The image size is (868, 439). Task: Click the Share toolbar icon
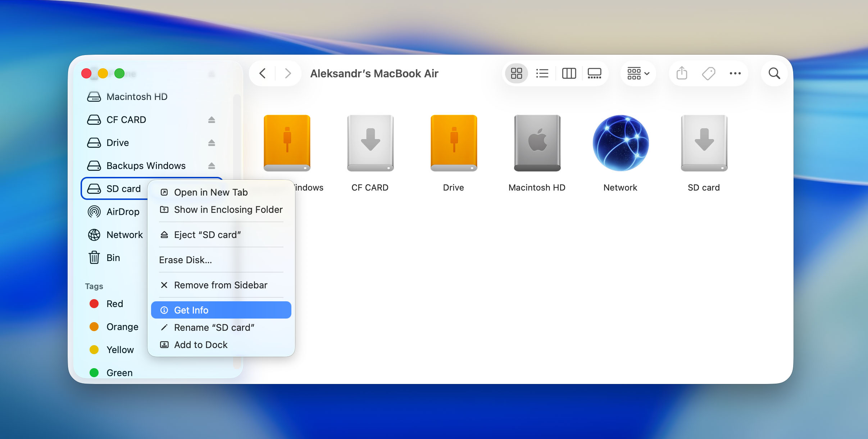(682, 73)
